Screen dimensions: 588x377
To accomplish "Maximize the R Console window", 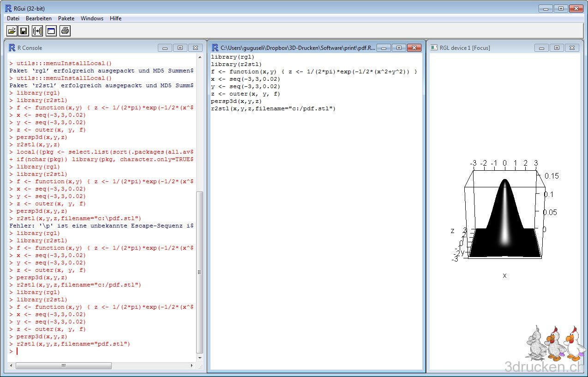I will pos(180,48).
